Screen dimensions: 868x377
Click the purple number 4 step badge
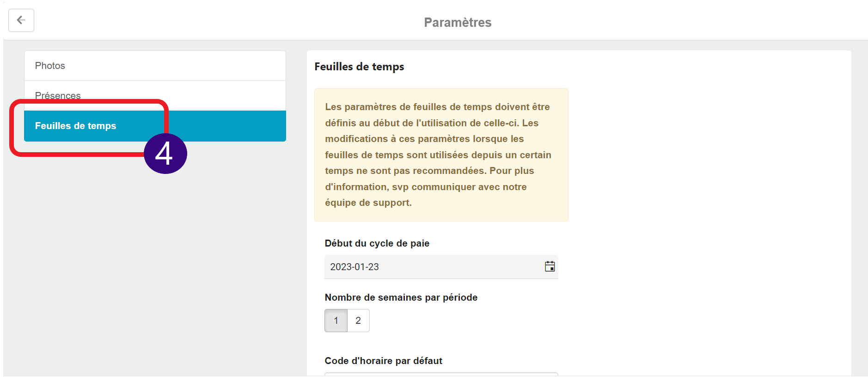pyautogui.click(x=165, y=154)
